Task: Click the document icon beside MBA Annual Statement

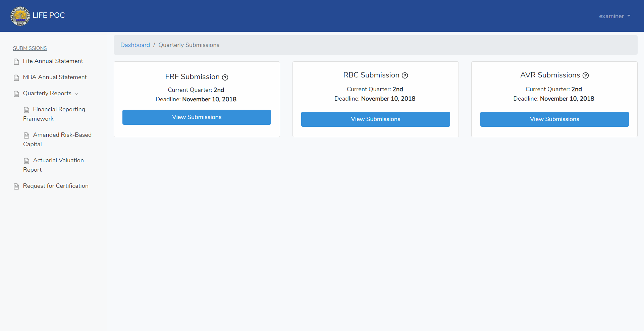Action: pos(16,78)
